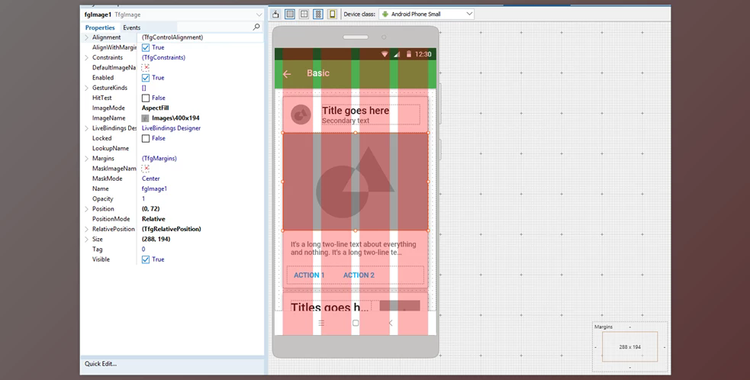Click the Name value fgImage1

coord(154,189)
